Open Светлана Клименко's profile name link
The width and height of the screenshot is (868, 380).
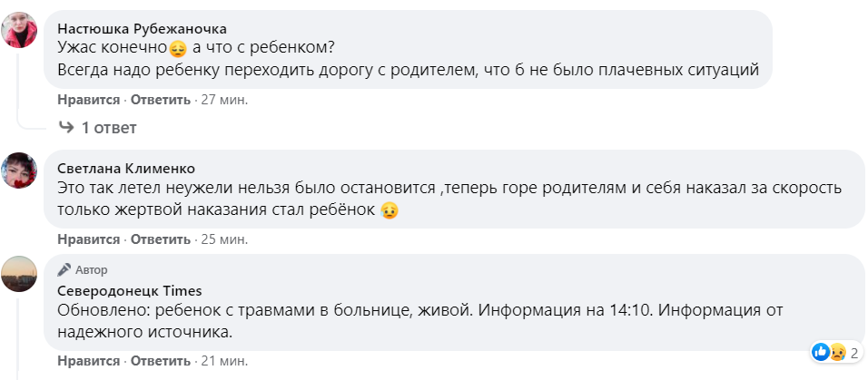coord(125,168)
